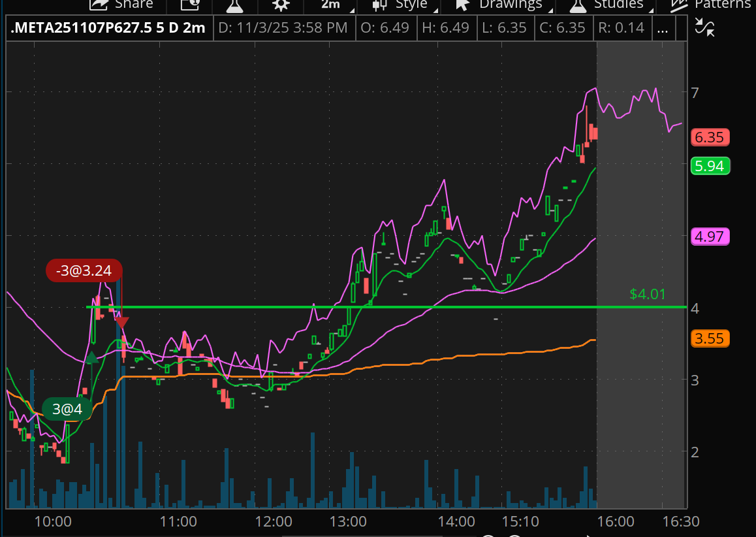The image size is (756, 537).
Task: Click the 16:30 time axis label
Action: (681, 521)
